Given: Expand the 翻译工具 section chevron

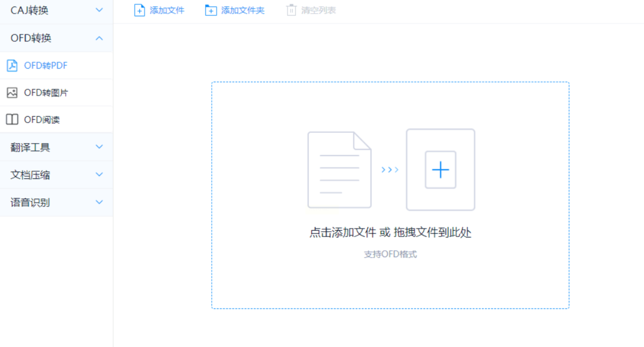Looking at the screenshot, I should click(x=99, y=147).
